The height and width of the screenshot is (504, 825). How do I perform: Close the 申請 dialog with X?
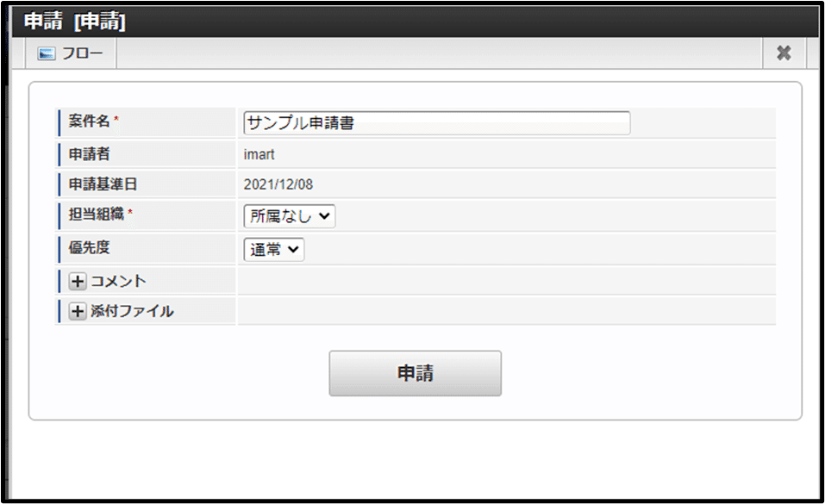point(784,53)
